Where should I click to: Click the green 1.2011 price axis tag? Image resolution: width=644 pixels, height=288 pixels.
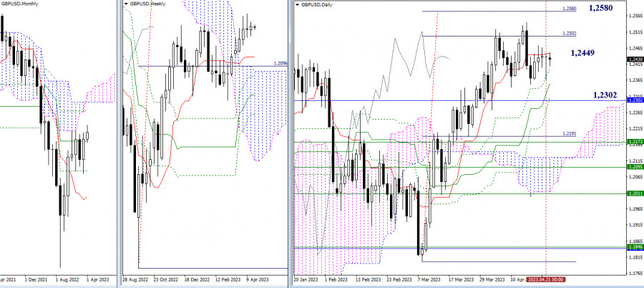pyautogui.click(x=635, y=193)
